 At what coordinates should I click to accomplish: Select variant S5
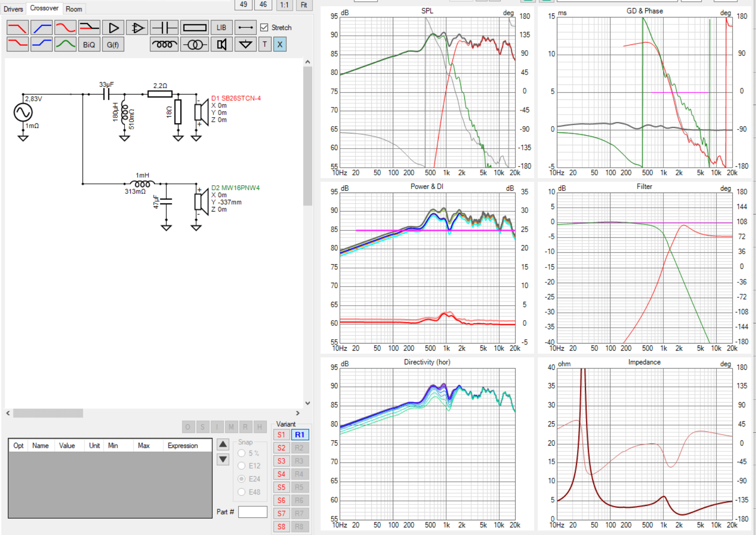pyautogui.click(x=282, y=487)
